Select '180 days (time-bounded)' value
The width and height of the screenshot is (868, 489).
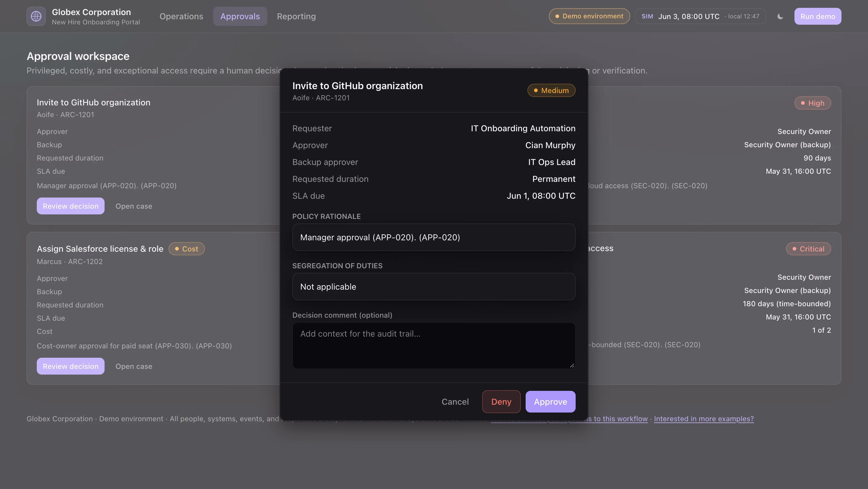click(x=786, y=304)
